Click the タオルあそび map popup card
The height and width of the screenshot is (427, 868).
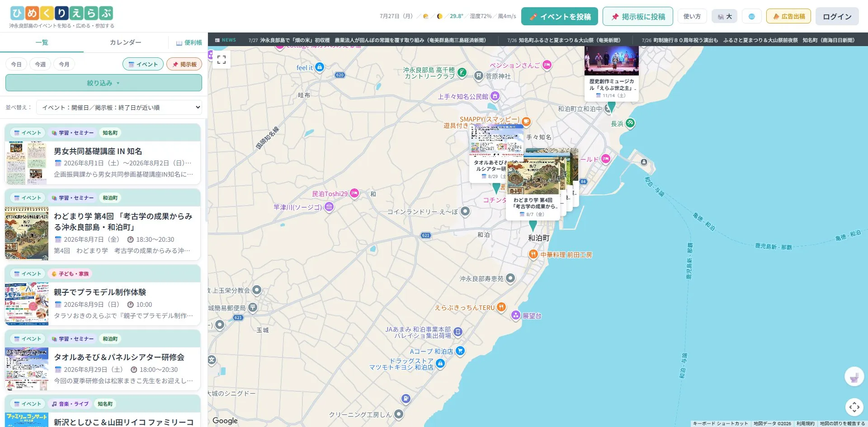[487, 154]
